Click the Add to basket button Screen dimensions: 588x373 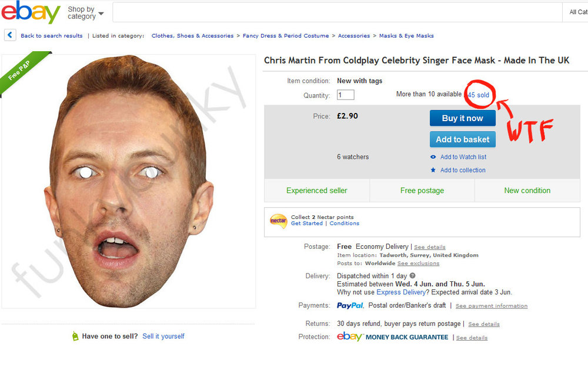[462, 139]
